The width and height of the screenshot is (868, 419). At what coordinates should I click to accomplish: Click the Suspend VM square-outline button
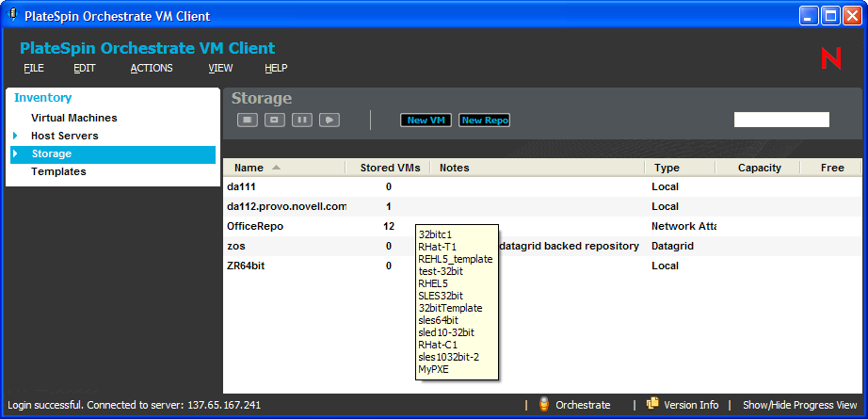275,120
